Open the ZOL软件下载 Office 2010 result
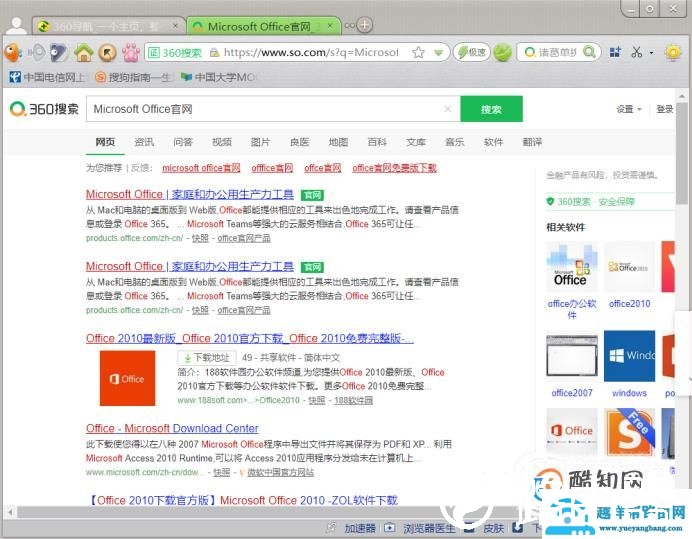Viewport: 692px width, 539px height. (x=243, y=501)
